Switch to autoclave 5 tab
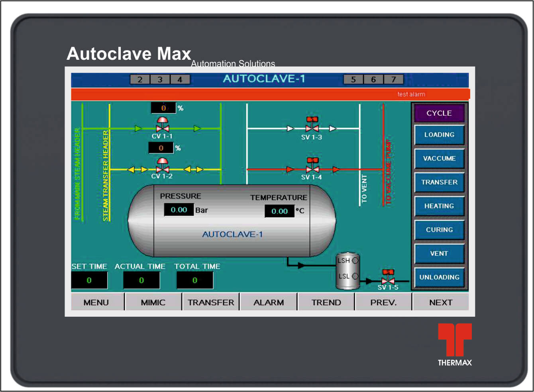The image size is (534, 392). 353,79
